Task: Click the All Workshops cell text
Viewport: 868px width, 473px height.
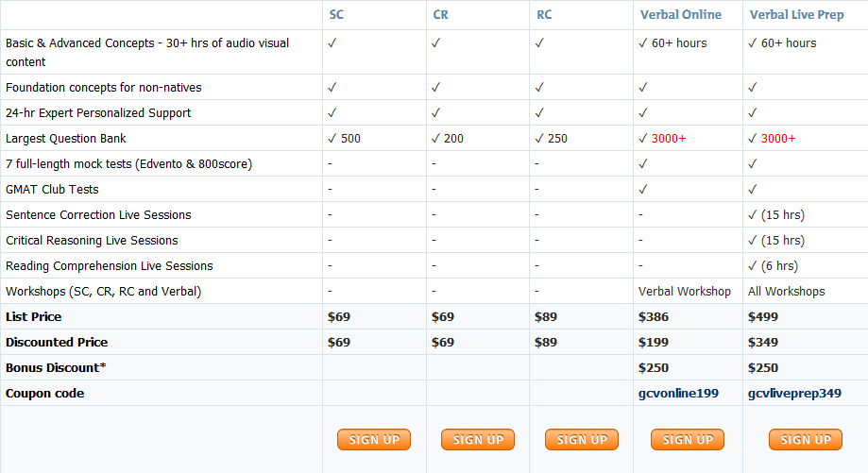Action: pos(786,291)
